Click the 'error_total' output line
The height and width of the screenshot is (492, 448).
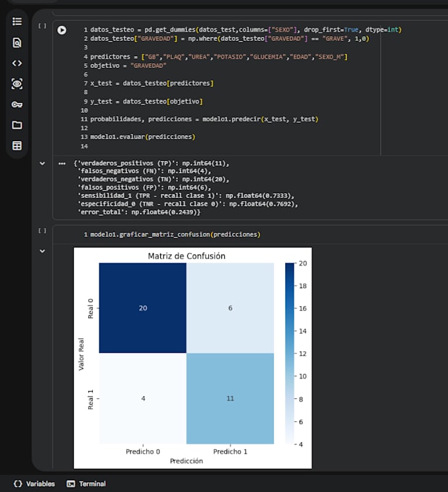pos(139,212)
